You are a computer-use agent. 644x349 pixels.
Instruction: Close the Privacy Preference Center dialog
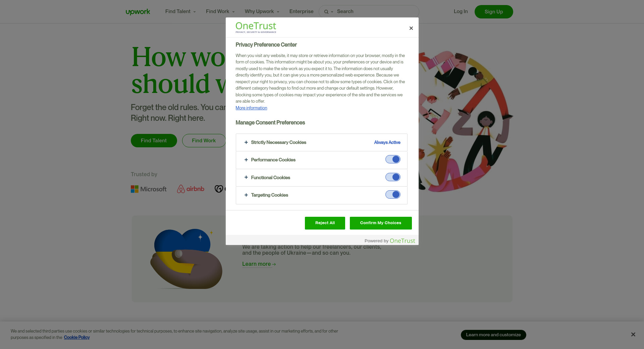411,28
